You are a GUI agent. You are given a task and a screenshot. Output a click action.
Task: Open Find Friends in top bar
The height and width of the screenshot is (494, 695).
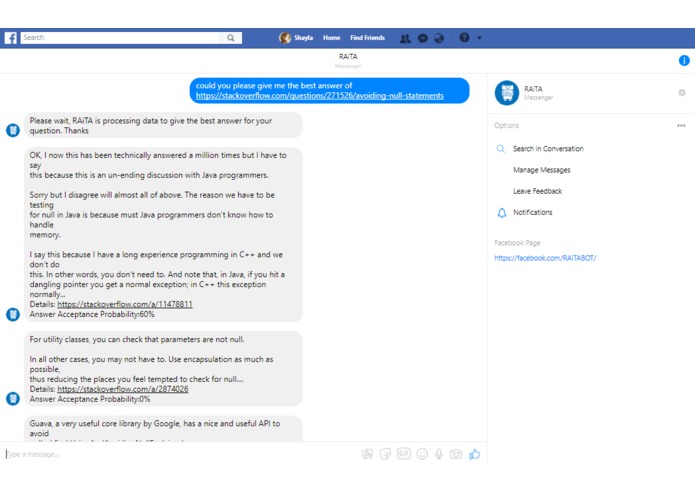coord(367,38)
